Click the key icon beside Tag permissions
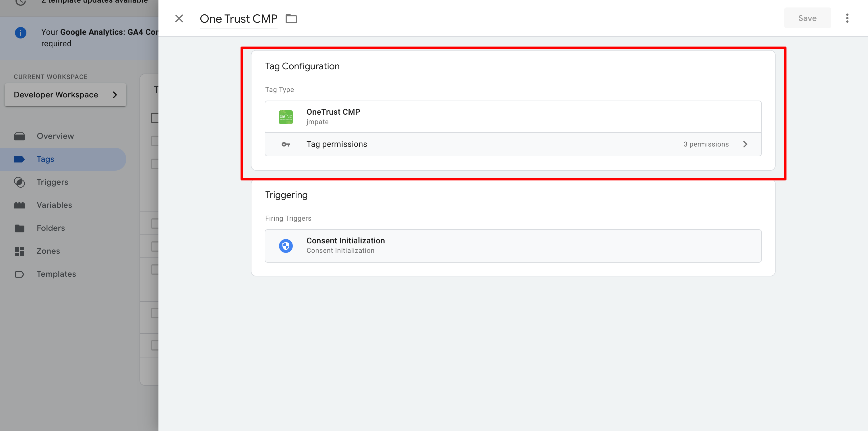Viewport: 868px width, 431px height. 286,144
